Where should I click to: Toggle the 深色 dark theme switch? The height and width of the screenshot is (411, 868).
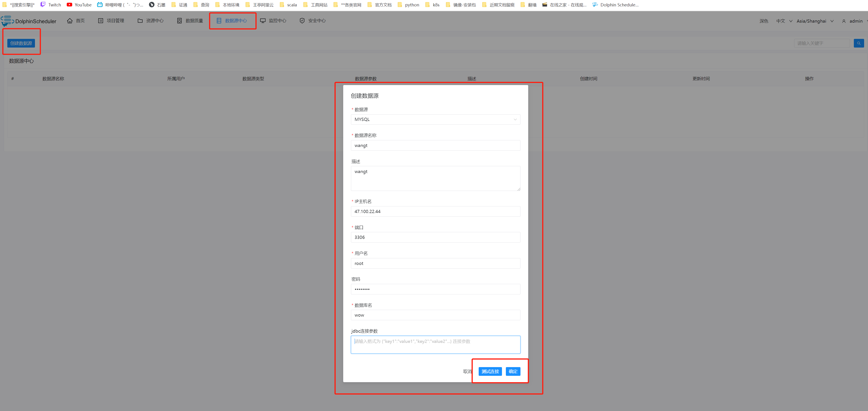[764, 21]
